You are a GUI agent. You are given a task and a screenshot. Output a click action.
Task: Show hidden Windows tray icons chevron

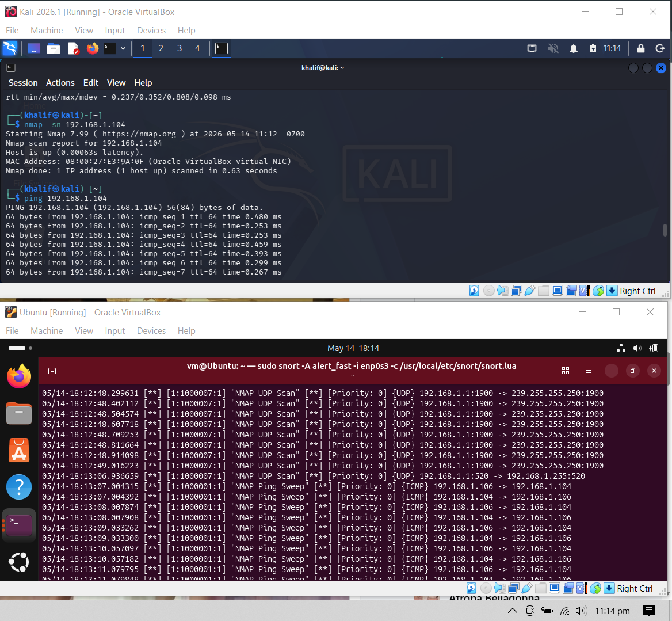(513, 611)
